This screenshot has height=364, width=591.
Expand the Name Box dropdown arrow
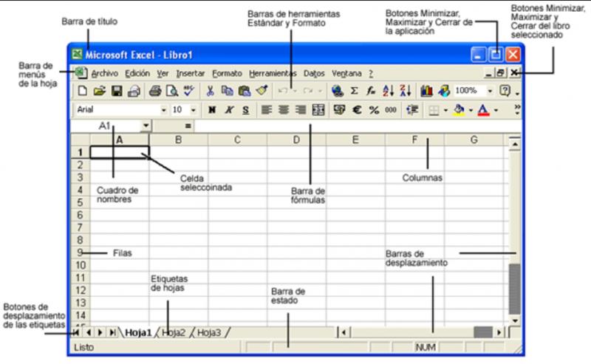click(x=146, y=126)
